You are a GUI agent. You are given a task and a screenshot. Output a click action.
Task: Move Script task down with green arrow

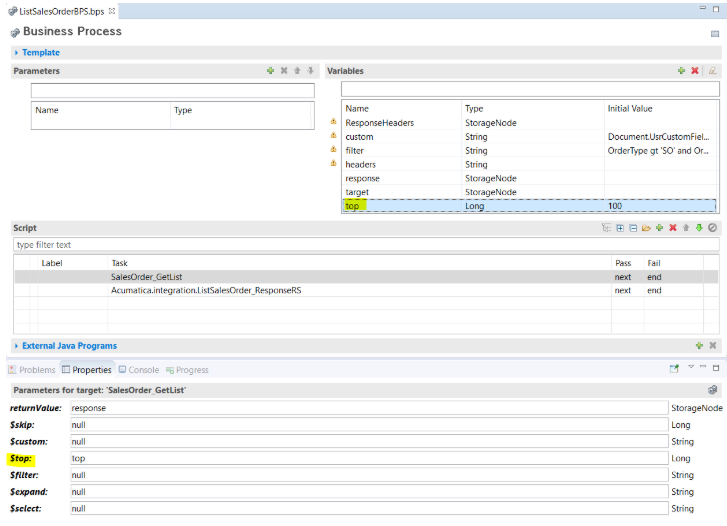(x=699, y=228)
